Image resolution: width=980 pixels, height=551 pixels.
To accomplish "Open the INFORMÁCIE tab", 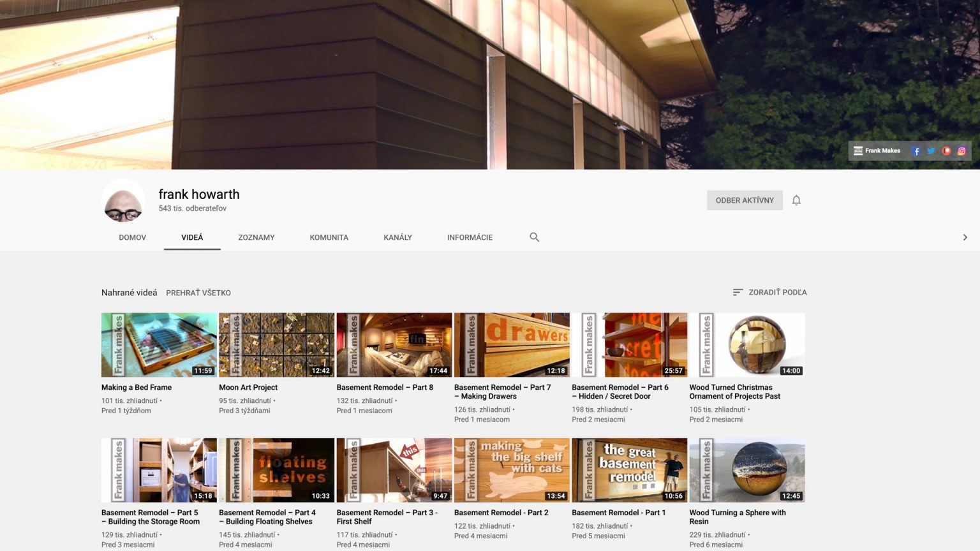I will coord(470,237).
